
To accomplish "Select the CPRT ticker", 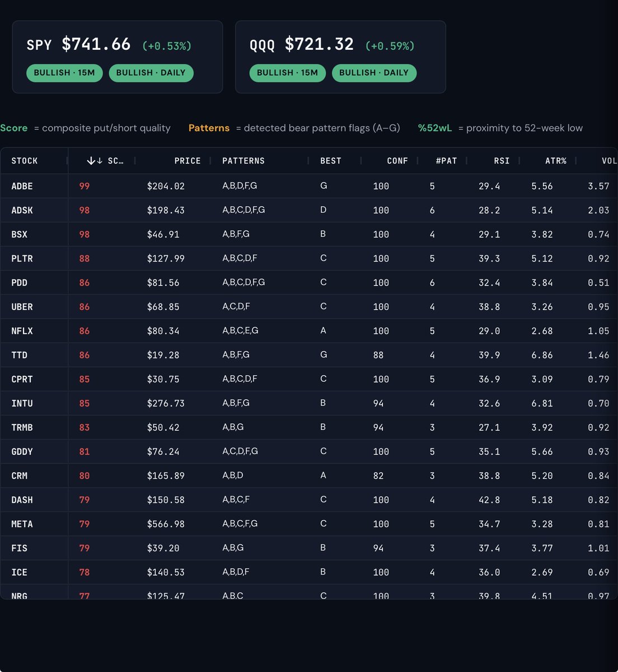I will [22, 379].
